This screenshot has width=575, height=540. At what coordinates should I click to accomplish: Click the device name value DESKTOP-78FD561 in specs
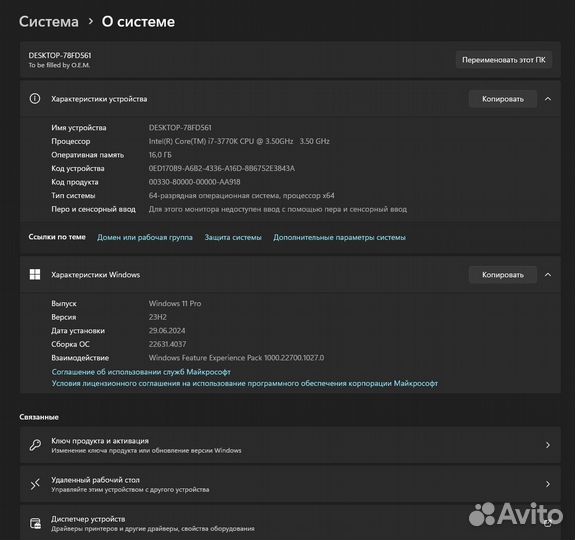[x=180, y=128]
